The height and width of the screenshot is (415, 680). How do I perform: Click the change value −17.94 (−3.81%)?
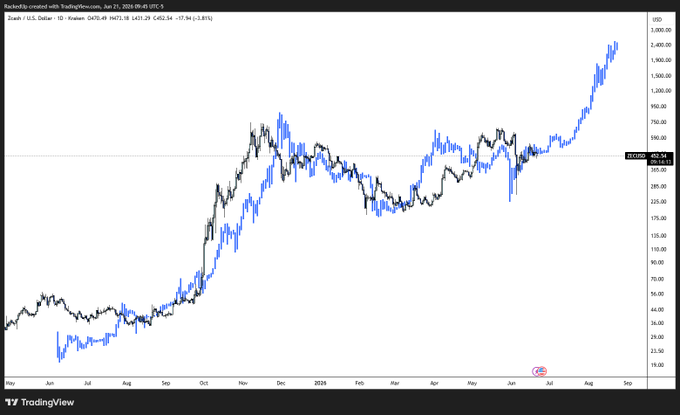(194, 18)
